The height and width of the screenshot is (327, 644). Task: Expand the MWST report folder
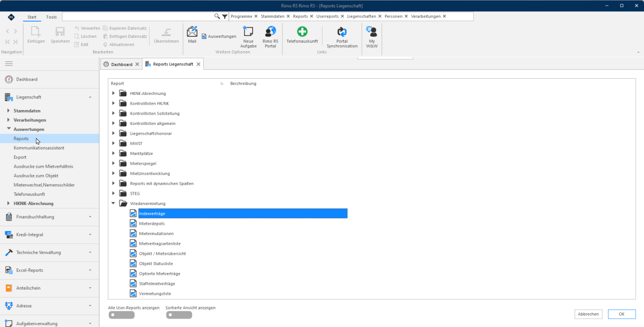[113, 144]
